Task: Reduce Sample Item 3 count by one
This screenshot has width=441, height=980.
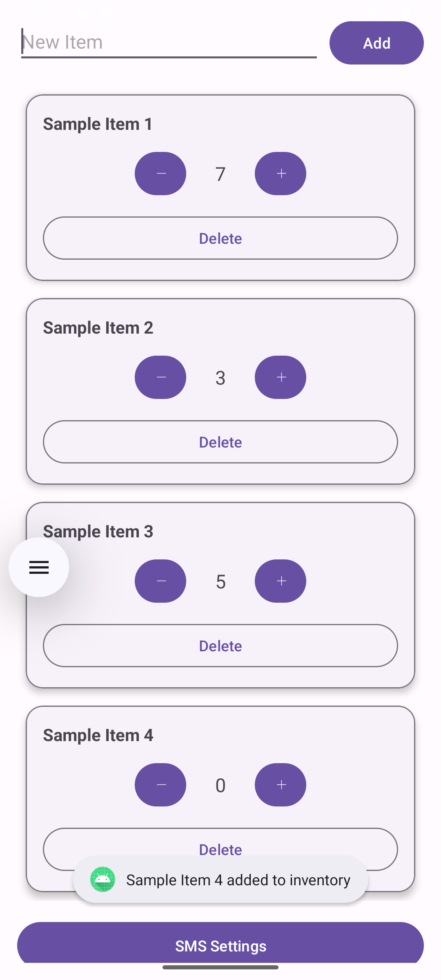Action: (x=160, y=581)
